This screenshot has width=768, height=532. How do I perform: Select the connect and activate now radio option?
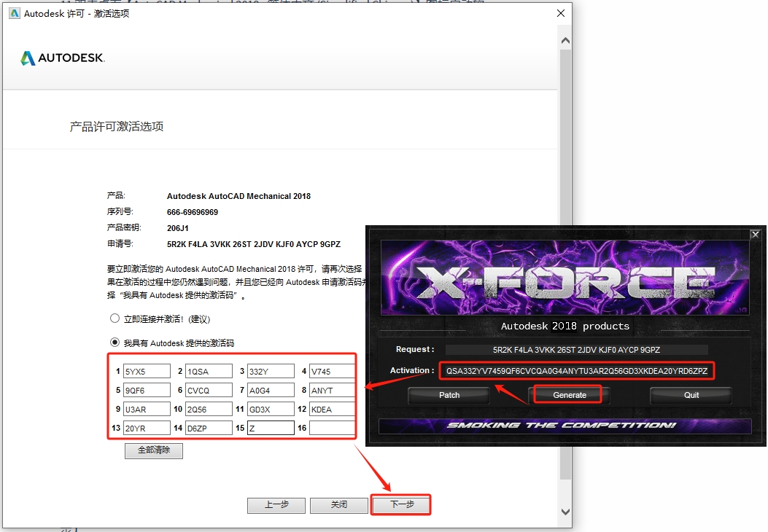point(115,318)
